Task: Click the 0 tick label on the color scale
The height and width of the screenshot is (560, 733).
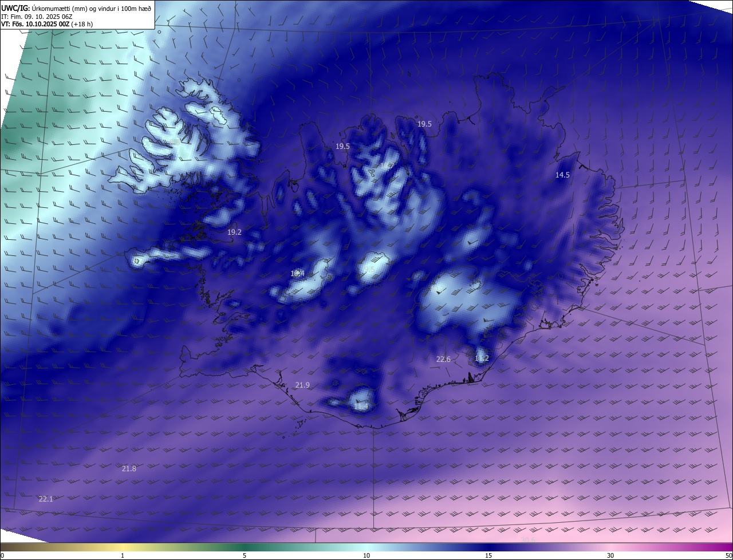Action: pyautogui.click(x=2, y=556)
